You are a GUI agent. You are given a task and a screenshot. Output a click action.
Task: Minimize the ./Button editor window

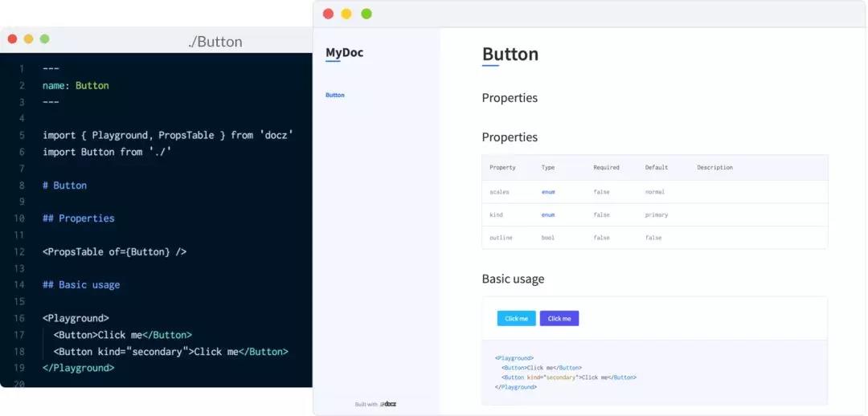[x=28, y=39]
